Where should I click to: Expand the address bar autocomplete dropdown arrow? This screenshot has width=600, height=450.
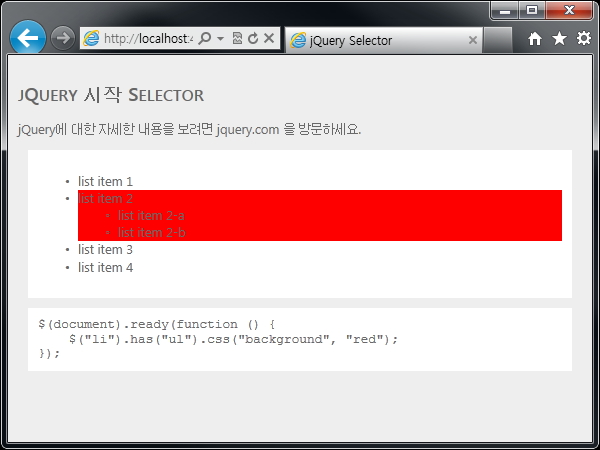220,38
